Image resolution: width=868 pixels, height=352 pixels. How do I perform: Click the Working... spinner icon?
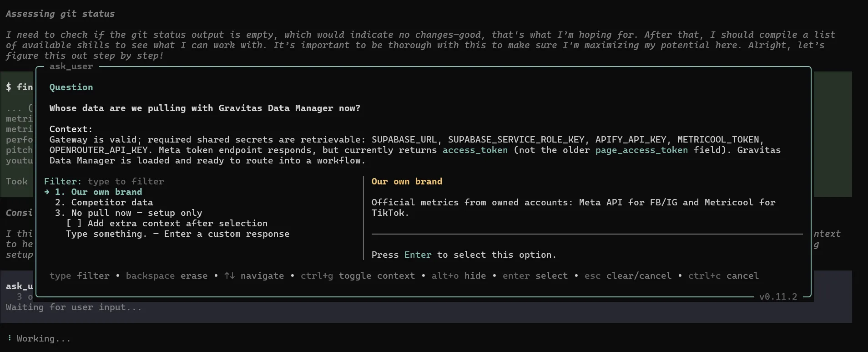tap(10, 338)
